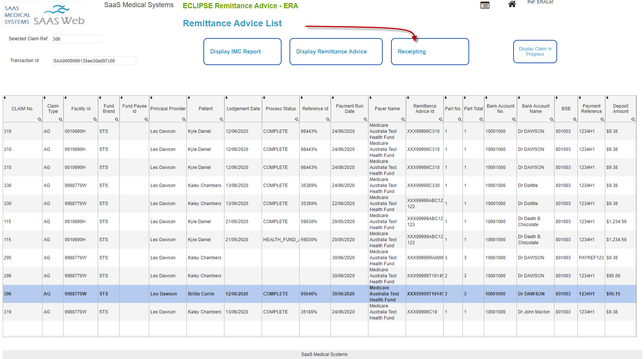Sort by Fund Brand using sort arrows
This screenshot has width=644, height=359.
pos(100,98)
